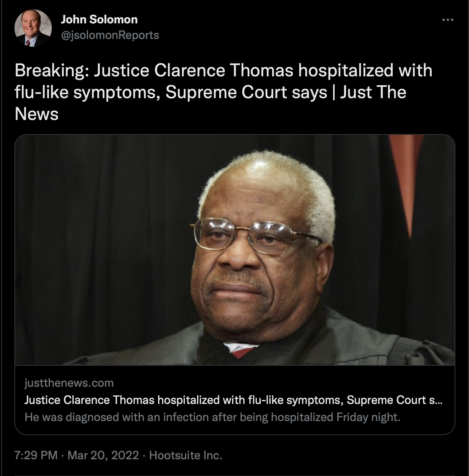Open the Hootsuite Inc. source label
Screen dimensions: 469x476
point(186,455)
